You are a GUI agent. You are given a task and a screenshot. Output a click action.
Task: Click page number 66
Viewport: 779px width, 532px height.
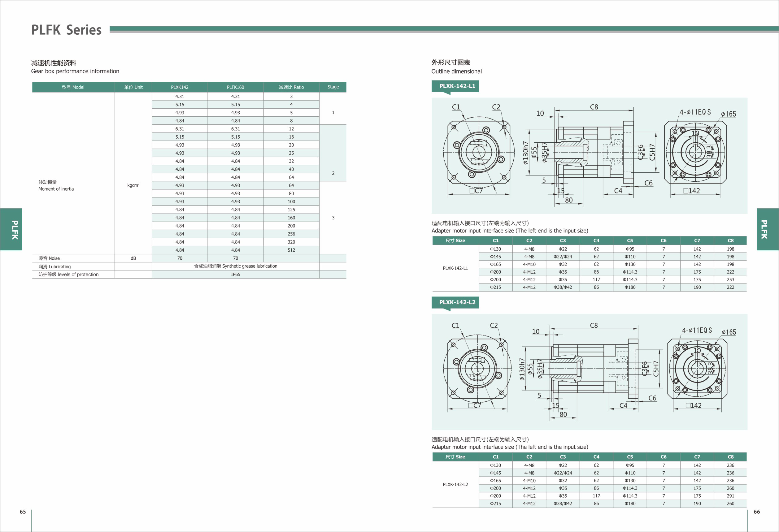pos(756,512)
